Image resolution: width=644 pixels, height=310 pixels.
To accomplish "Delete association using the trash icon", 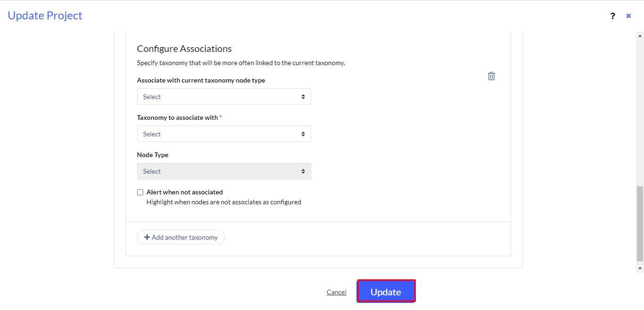I will point(491,76).
